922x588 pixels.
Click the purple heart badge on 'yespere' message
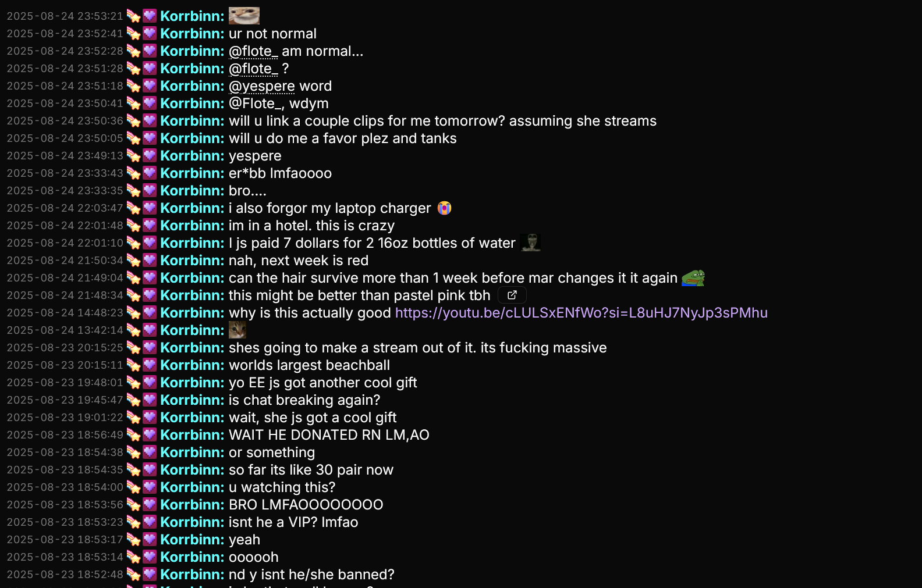[150, 155]
